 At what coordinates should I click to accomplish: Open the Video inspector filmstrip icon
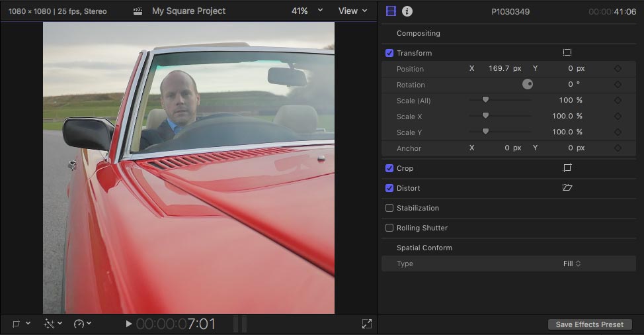[x=391, y=11]
